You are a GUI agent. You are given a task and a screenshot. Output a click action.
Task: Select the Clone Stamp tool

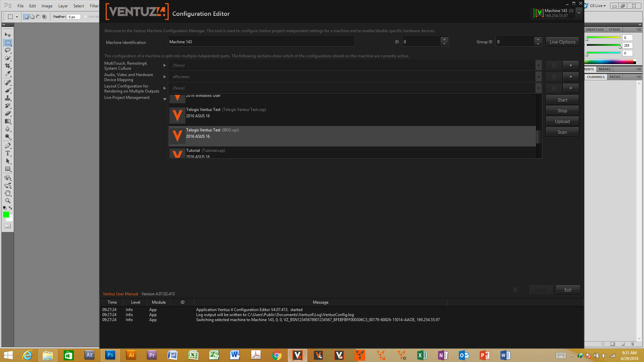8,98
